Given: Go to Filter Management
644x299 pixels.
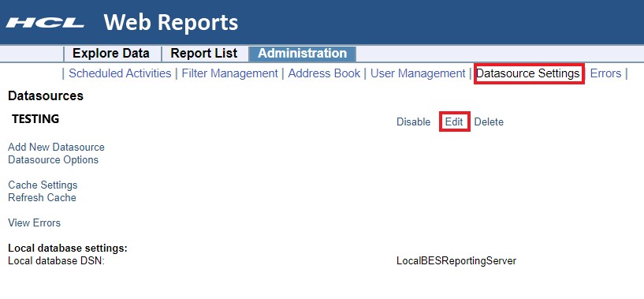Looking at the screenshot, I should click(230, 73).
